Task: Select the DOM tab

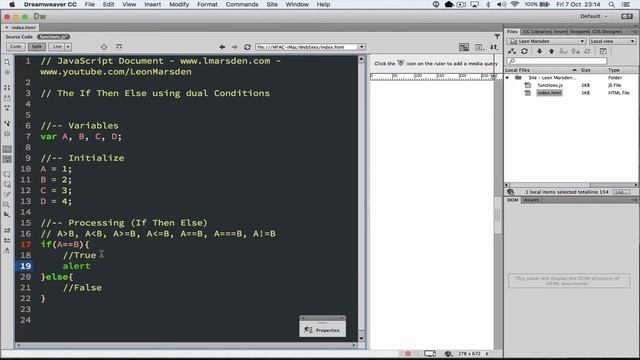Action: click(x=513, y=200)
